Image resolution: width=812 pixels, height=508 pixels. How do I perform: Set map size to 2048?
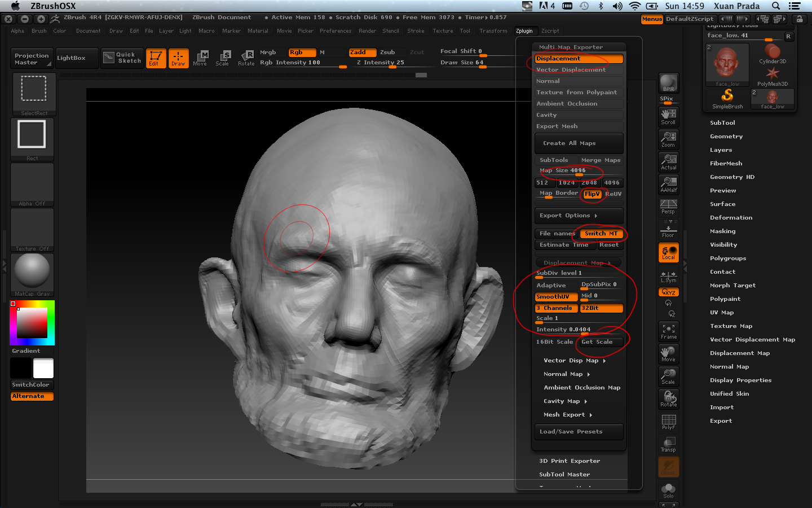[x=589, y=183]
